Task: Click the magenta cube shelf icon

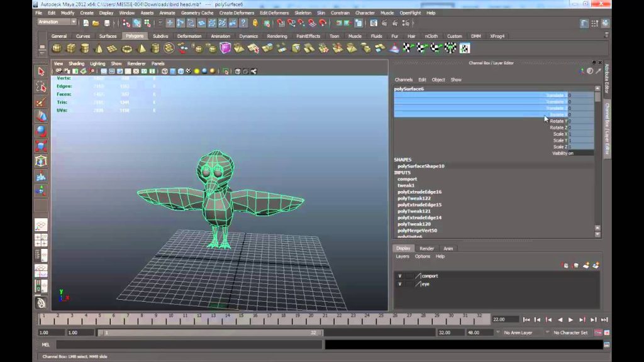Action: (225, 48)
